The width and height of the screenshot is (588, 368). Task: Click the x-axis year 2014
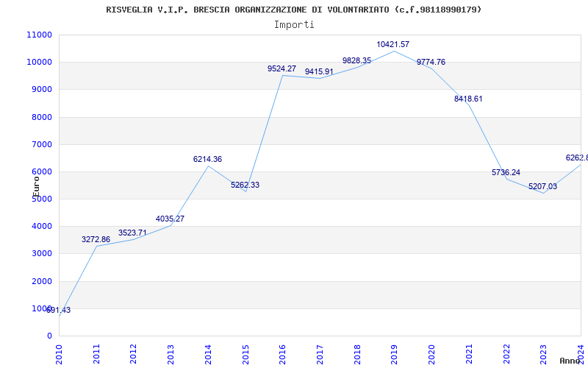[x=208, y=354]
